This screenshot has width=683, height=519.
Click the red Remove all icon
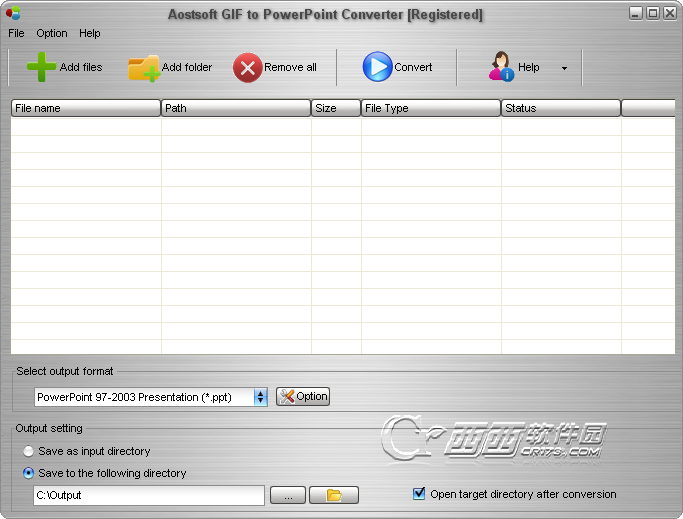coord(247,68)
